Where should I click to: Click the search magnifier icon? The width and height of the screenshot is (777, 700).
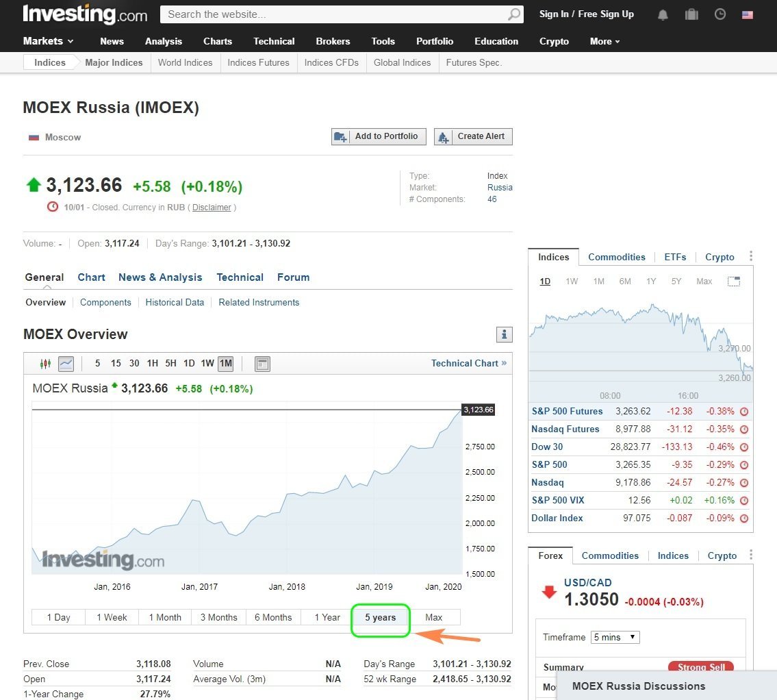(513, 14)
